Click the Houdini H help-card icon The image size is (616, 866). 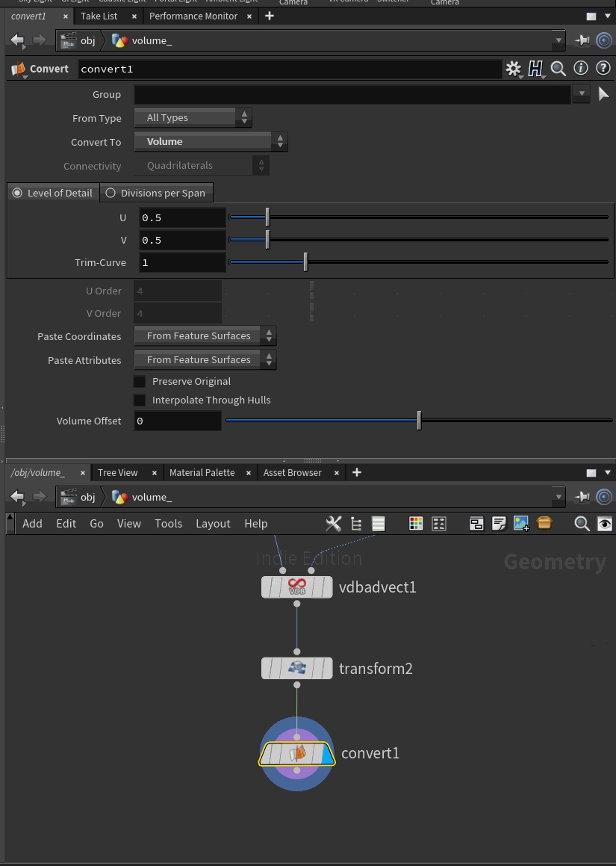pos(535,69)
